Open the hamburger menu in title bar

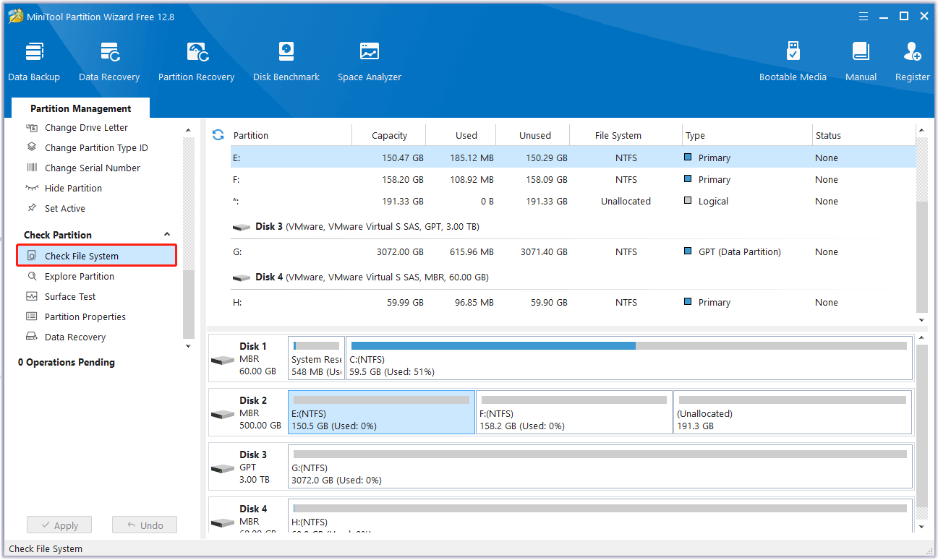point(864,16)
